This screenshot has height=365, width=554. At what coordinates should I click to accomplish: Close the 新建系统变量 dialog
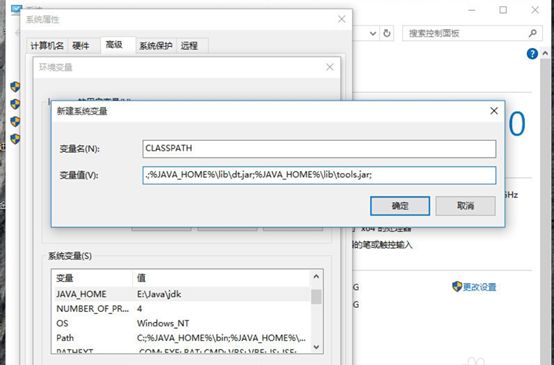tap(494, 111)
